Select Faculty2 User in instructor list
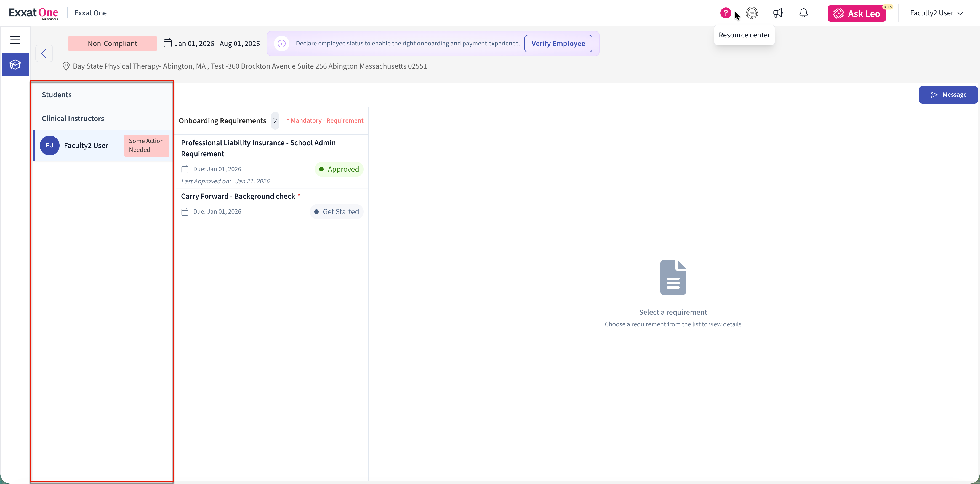Viewport: 980px width, 484px height. click(x=86, y=146)
